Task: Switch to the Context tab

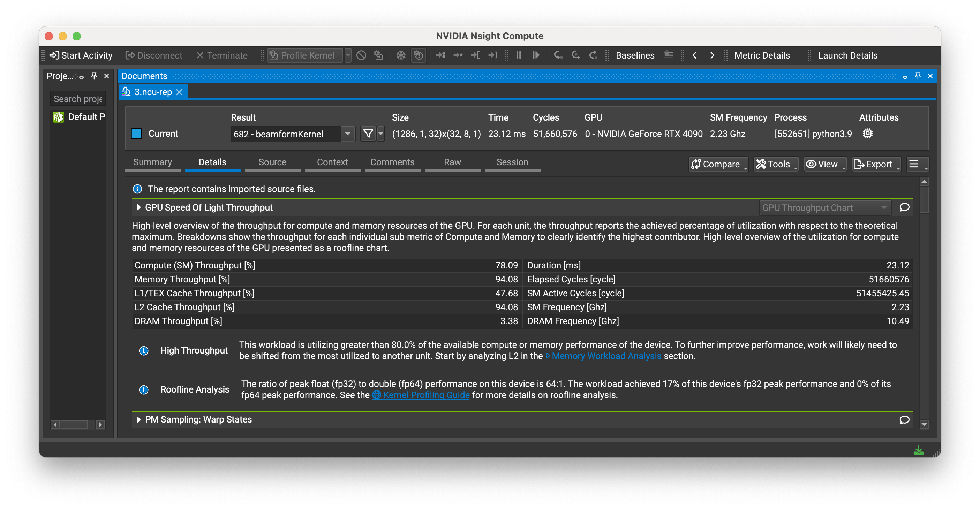Action: point(332,162)
